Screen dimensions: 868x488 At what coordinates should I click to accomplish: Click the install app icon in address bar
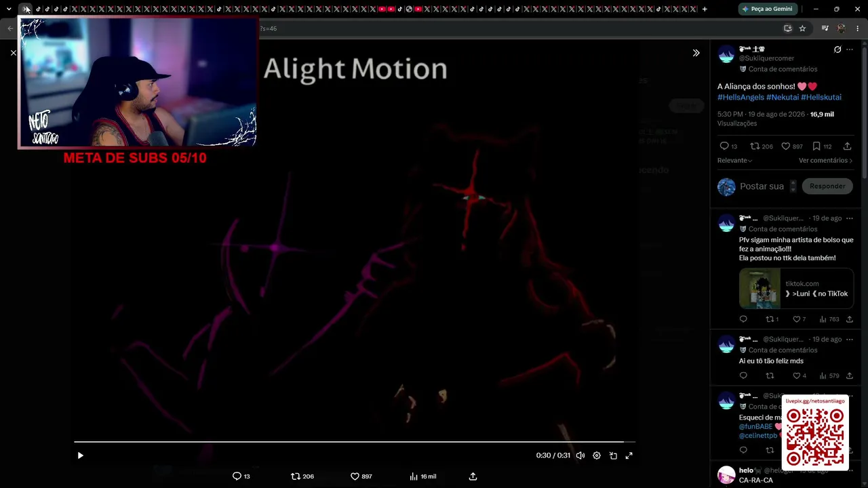[x=787, y=28]
